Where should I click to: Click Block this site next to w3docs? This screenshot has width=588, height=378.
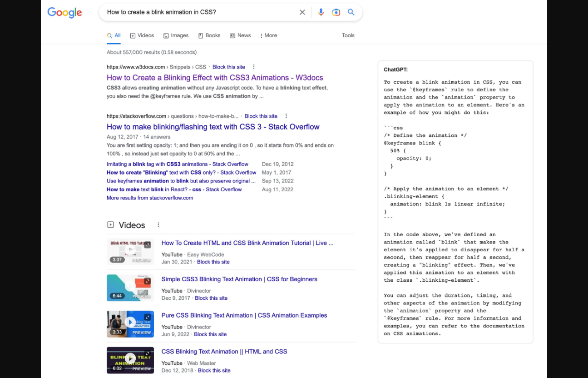(228, 67)
